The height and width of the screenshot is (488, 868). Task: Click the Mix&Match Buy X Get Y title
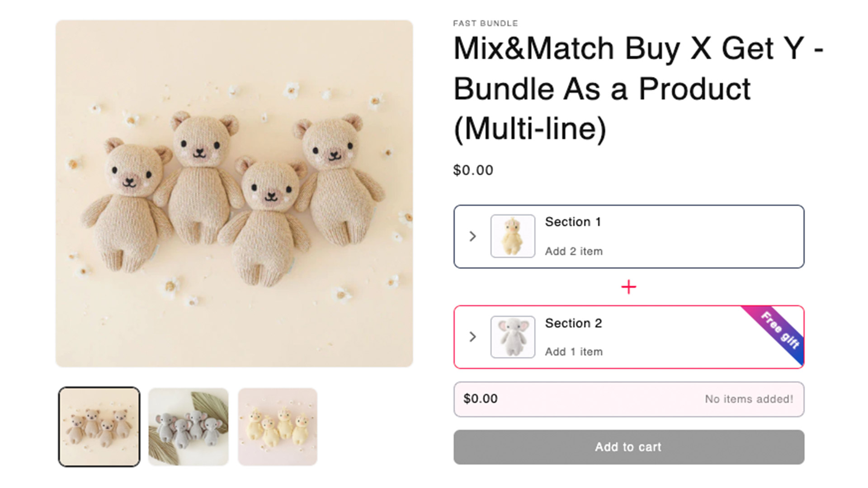637,88
